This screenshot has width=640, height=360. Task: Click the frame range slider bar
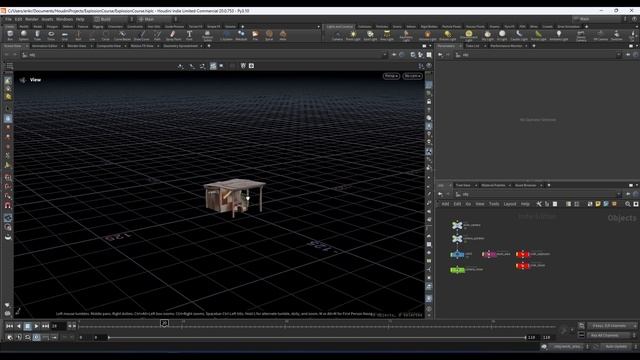click(x=317, y=338)
